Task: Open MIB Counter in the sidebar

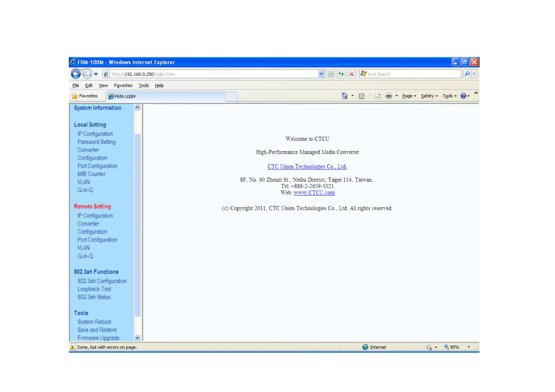Action: (x=92, y=174)
